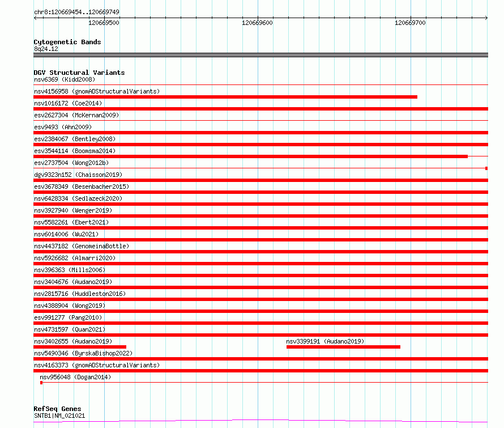This screenshot has height=428, width=504.
Task: Click nsv2815716 (Huddleston2016) label
Action: [80, 294]
